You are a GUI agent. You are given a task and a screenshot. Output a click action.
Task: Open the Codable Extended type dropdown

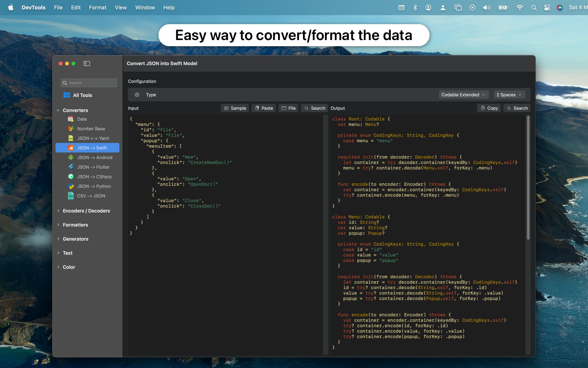463,94
